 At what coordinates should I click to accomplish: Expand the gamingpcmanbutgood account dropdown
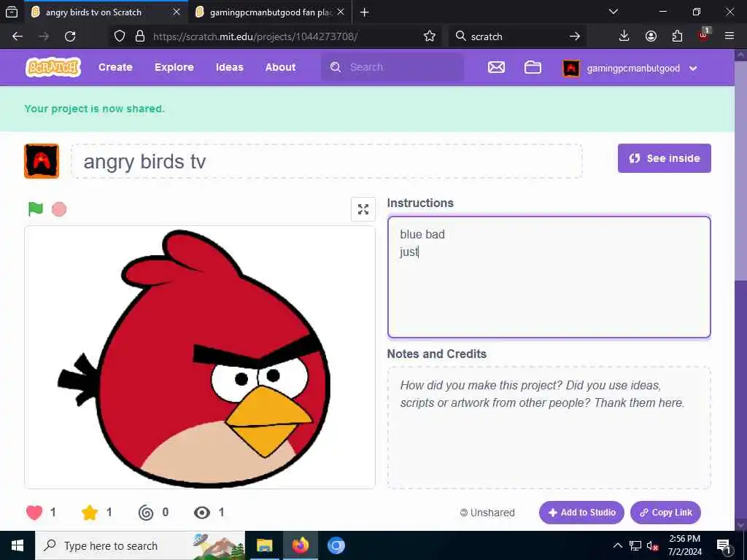[x=693, y=69]
